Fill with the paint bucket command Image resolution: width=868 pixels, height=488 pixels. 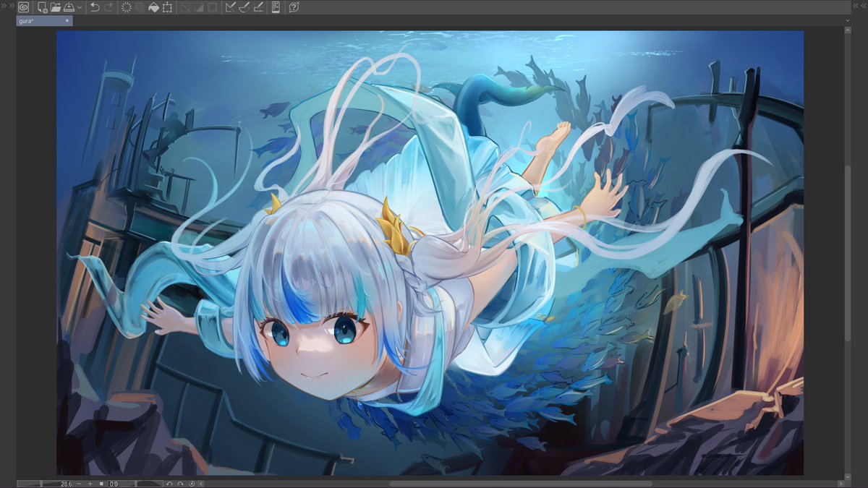[x=153, y=7]
